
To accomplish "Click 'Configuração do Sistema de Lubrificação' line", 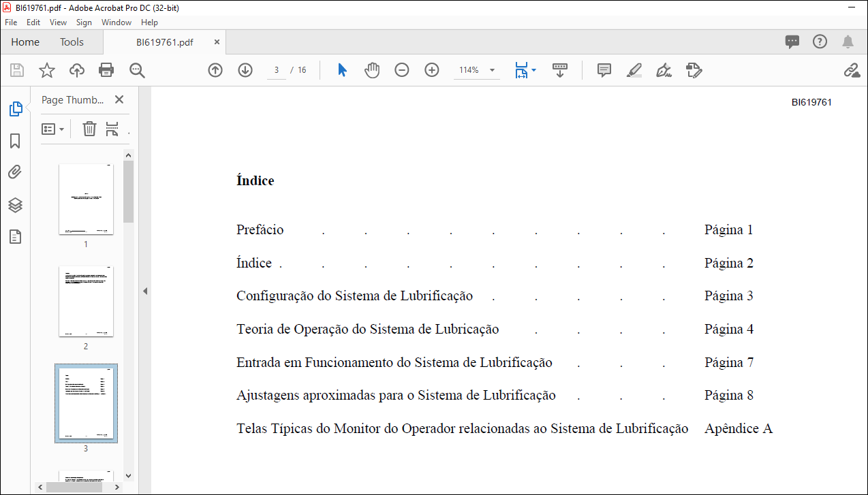I will click(354, 296).
